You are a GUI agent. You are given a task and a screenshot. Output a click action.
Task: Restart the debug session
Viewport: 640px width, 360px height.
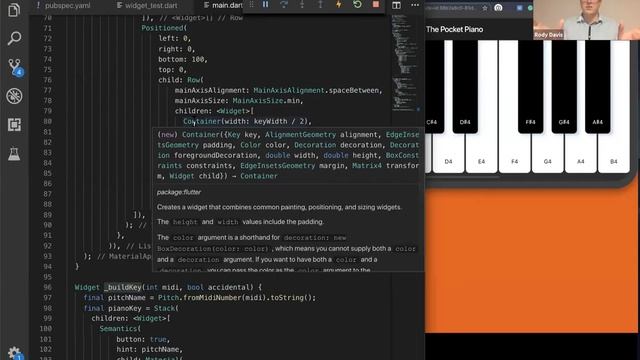click(358, 5)
